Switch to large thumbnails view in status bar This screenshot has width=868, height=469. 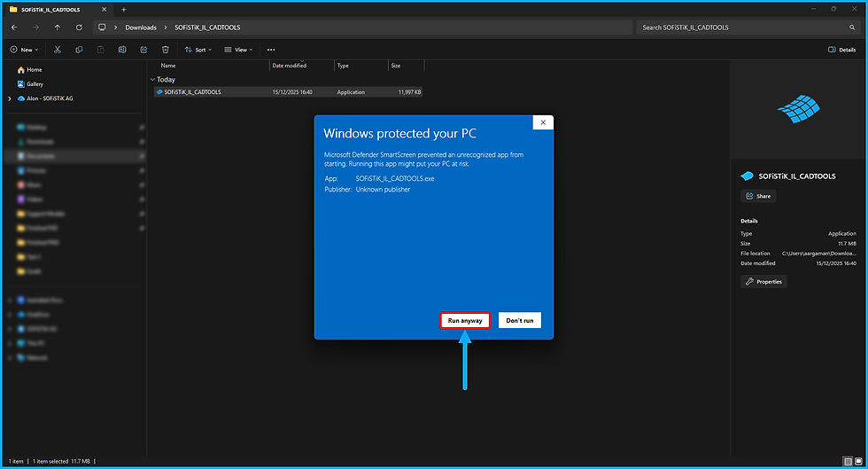tap(858, 461)
